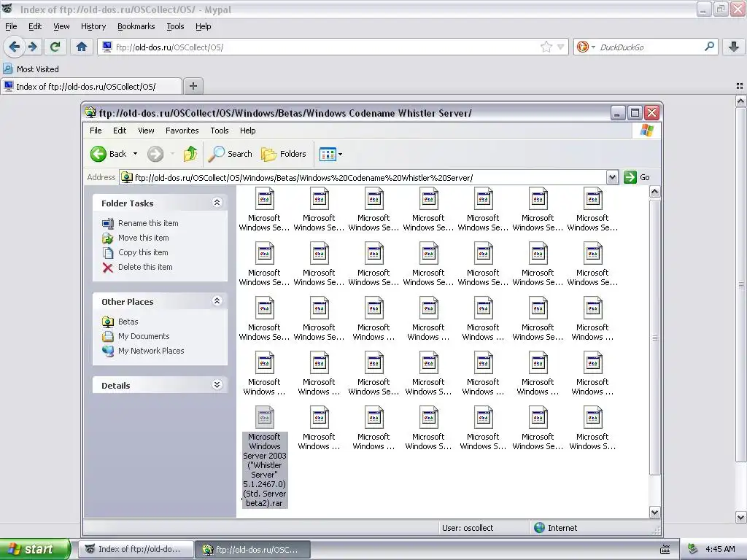This screenshot has height=560, width=747.
Task: Open Mypal File menu
Action: tap(11, 26)
